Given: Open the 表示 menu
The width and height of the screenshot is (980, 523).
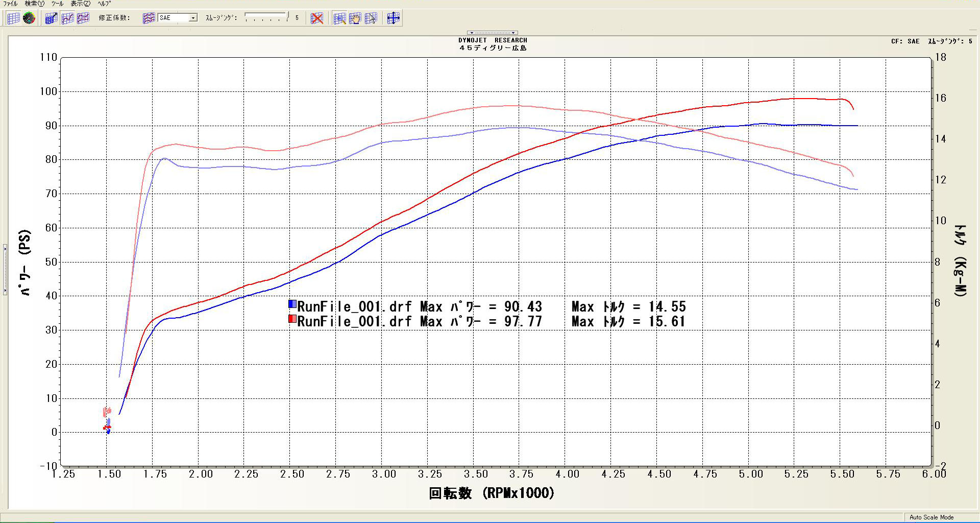Looking at the screenshot, I should [x=80, y=4].
